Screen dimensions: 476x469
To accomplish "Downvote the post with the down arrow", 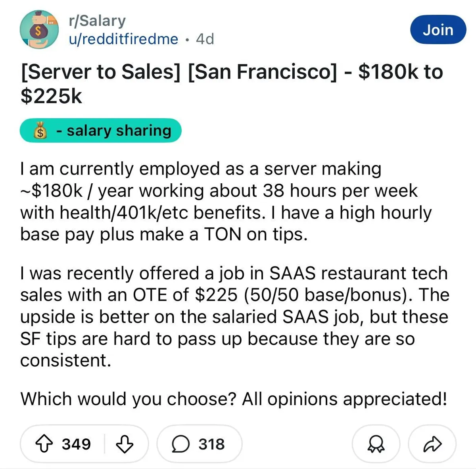I will click(124, 444).
